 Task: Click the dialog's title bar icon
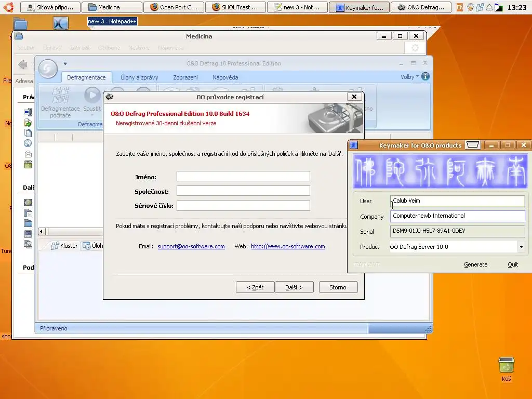pyautogui.click(x=109, y=97)
